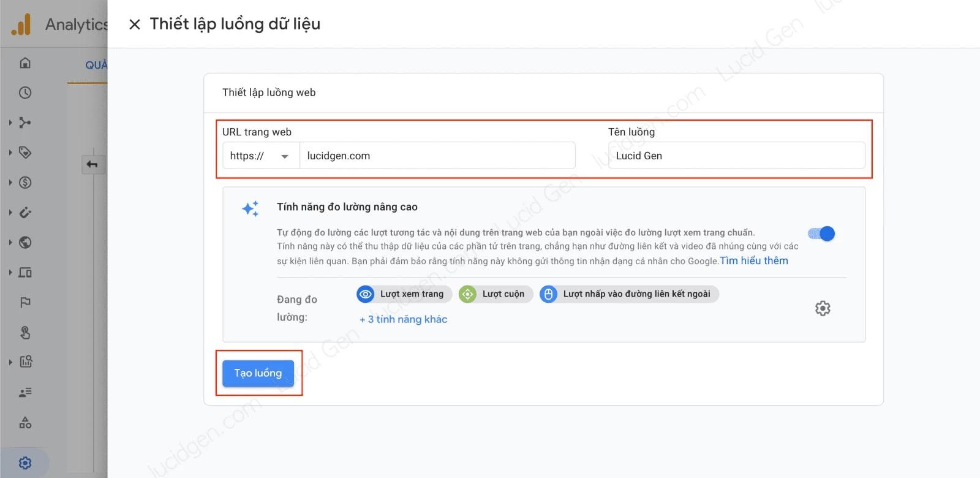The width and height of the screenshot is (980, 478).
Task: Click the back arrow button in admin column
Action: tap(92, 164)
